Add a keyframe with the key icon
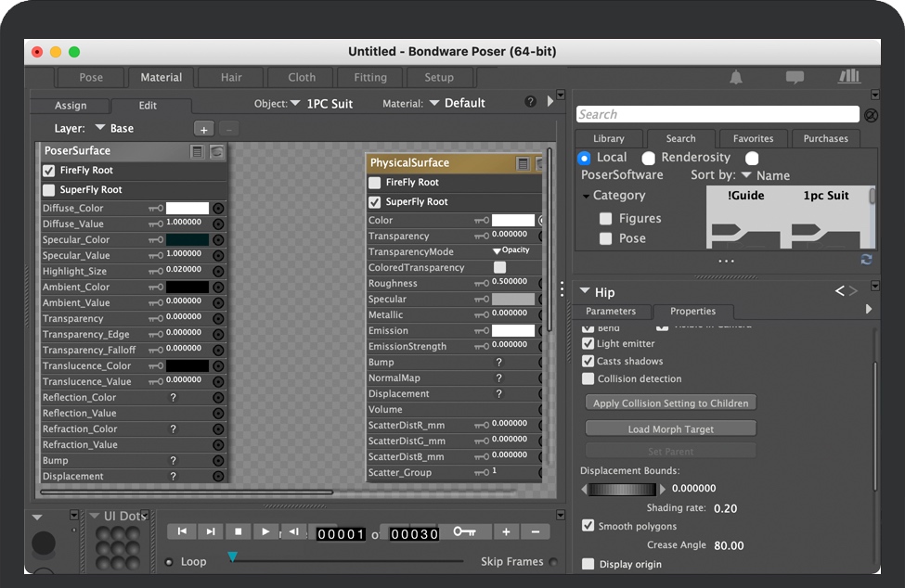Viewport: 905px width, 588px height. click(x=463, y=531)
